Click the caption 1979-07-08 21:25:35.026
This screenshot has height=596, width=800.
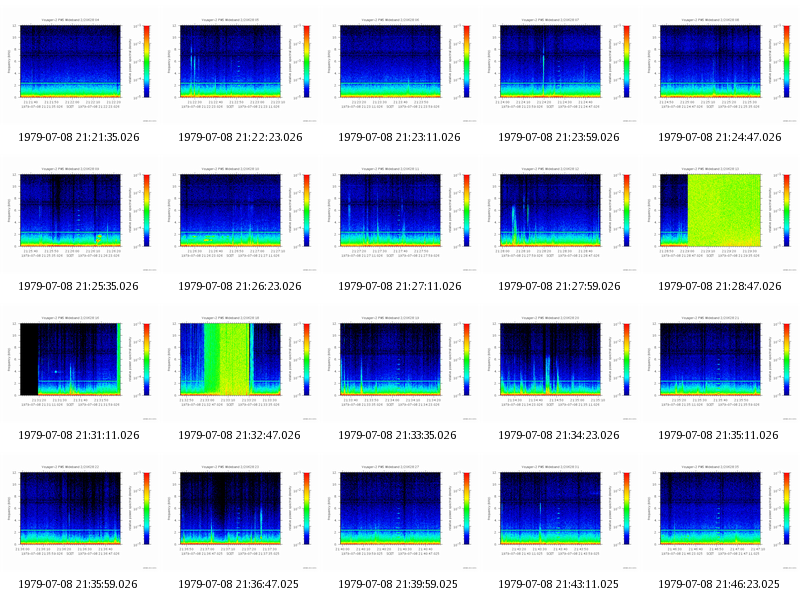(79, 286)
